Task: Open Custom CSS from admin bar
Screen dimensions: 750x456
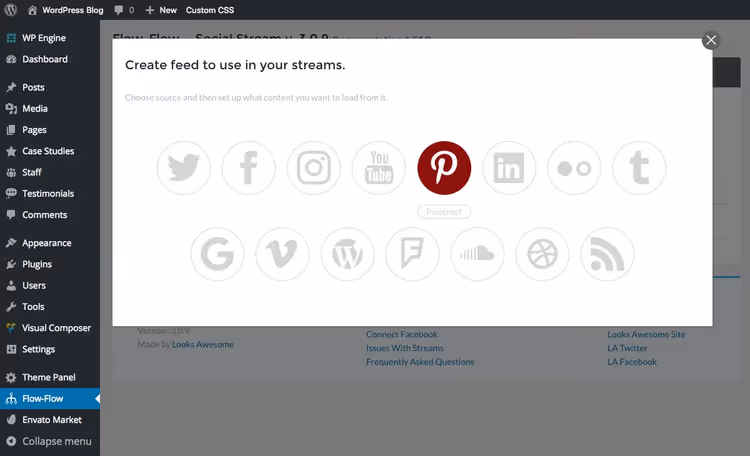Action: click(210, 10)
